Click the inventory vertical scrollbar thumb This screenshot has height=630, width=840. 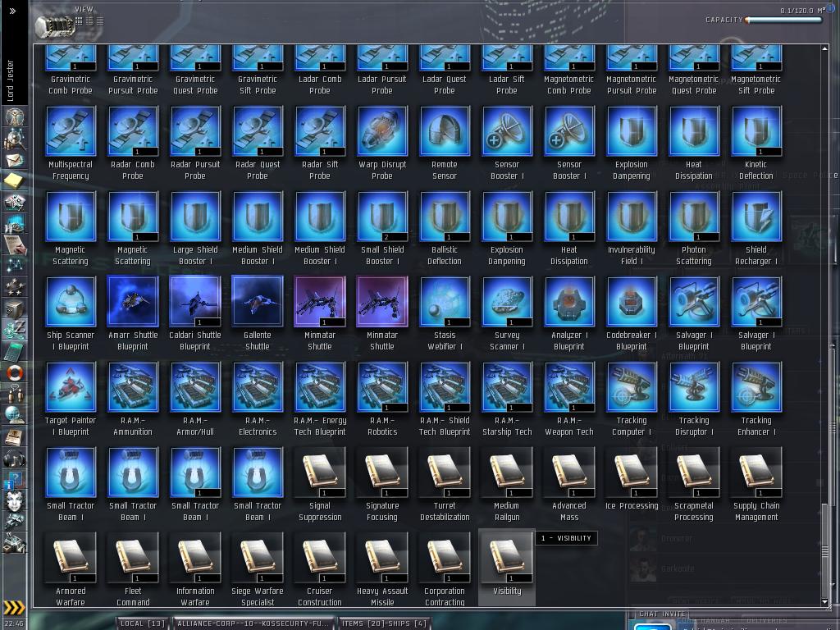click(824, 550)
